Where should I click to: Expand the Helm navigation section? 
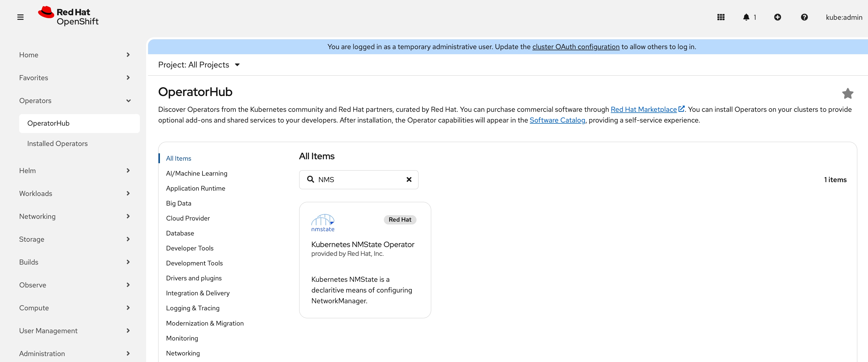coord(74,171)
